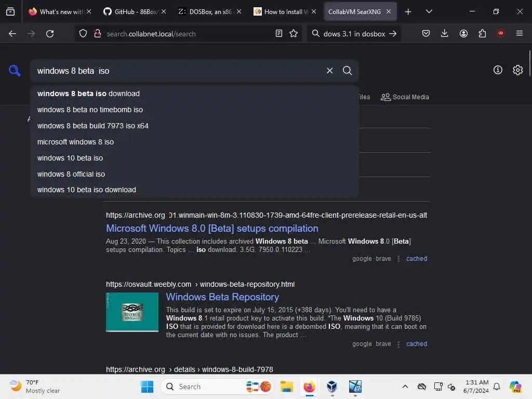Image resolution: width=532 pixels, height=399 pixels.
Task: Toggle reader view icon in address bar
Action: point(279,33)
